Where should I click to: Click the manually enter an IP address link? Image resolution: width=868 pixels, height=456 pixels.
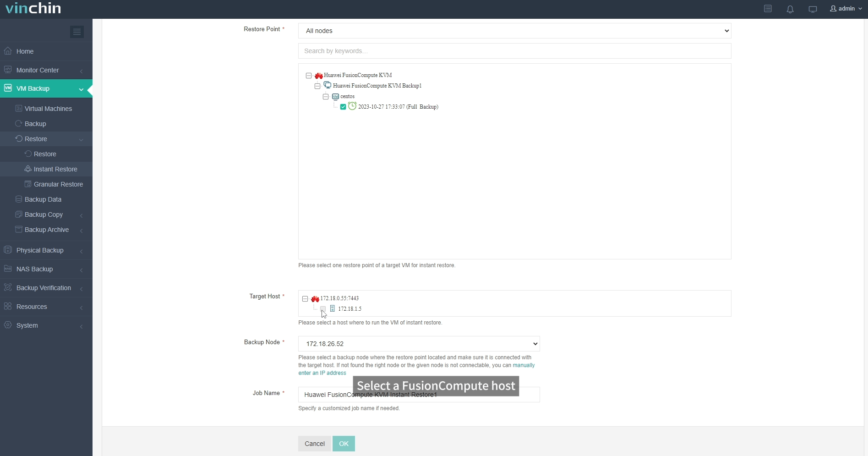pyautogui.click(x=416, y=369)
